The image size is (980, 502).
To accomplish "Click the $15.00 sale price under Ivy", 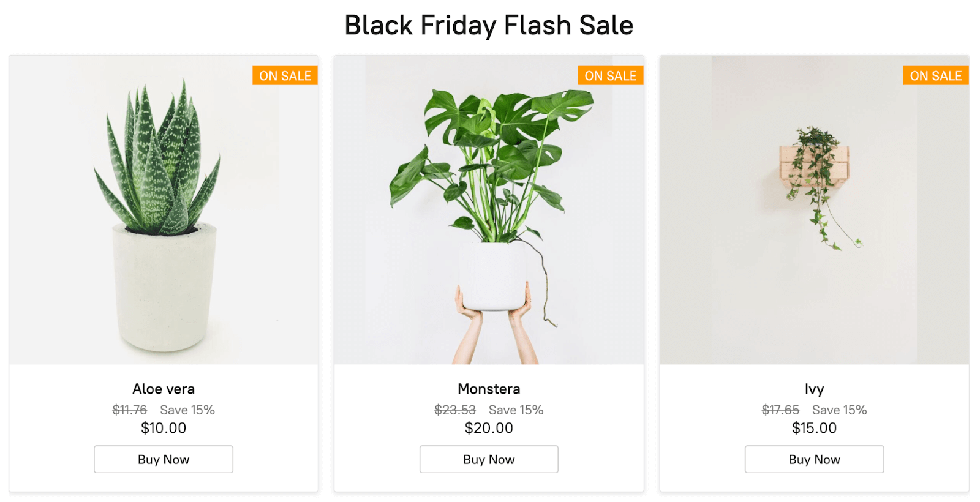I will tap(813, 429).
